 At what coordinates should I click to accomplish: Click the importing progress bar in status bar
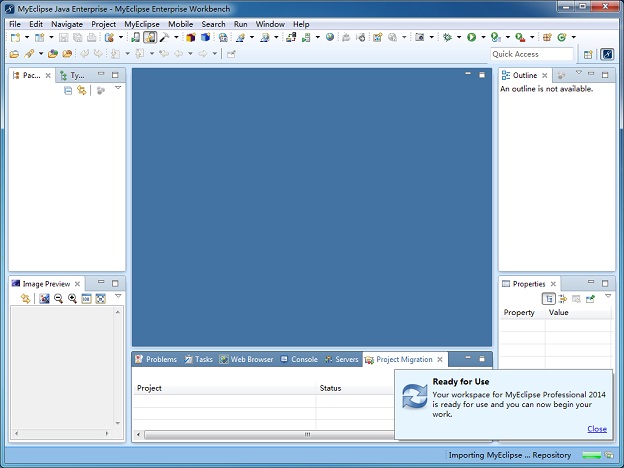(601, 456)
